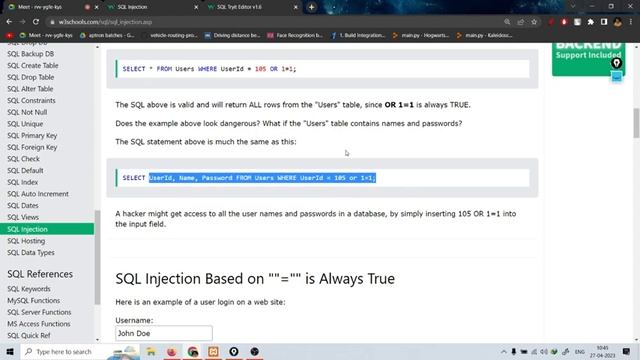Viewport: 640px width, 360px height.
Task: Open the Driving distance bookmark
Action: click(232, 36)
